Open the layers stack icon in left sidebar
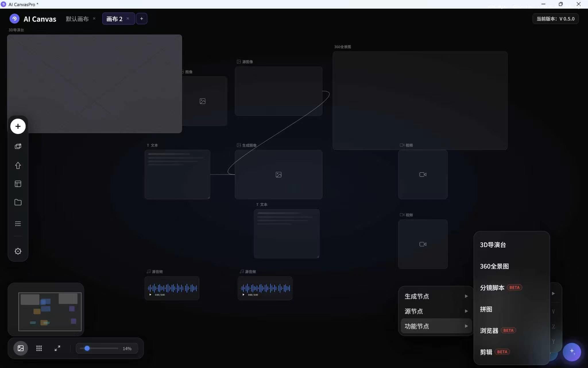Image resolution: width=588 pixels, height=368 pixels. tap(18, 146)
